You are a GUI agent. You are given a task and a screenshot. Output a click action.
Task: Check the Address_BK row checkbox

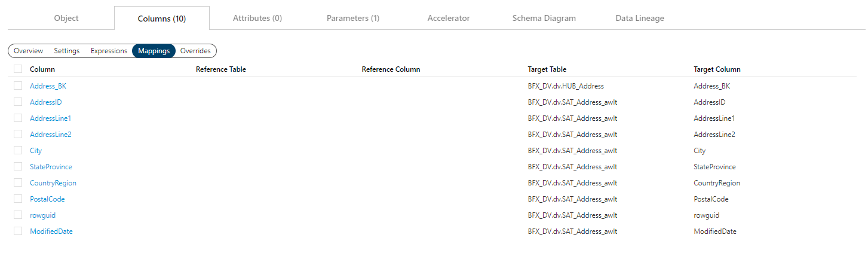(x=18, y=86)
